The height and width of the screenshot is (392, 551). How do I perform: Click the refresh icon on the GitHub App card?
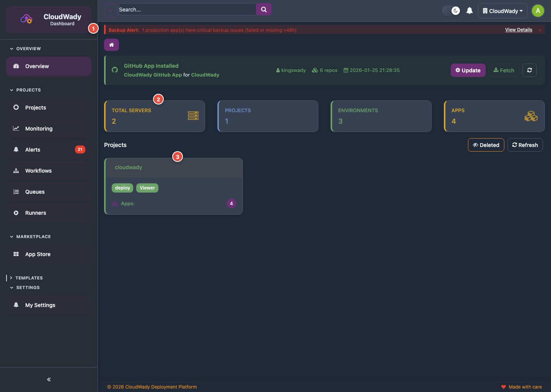[x=530, y=70]
